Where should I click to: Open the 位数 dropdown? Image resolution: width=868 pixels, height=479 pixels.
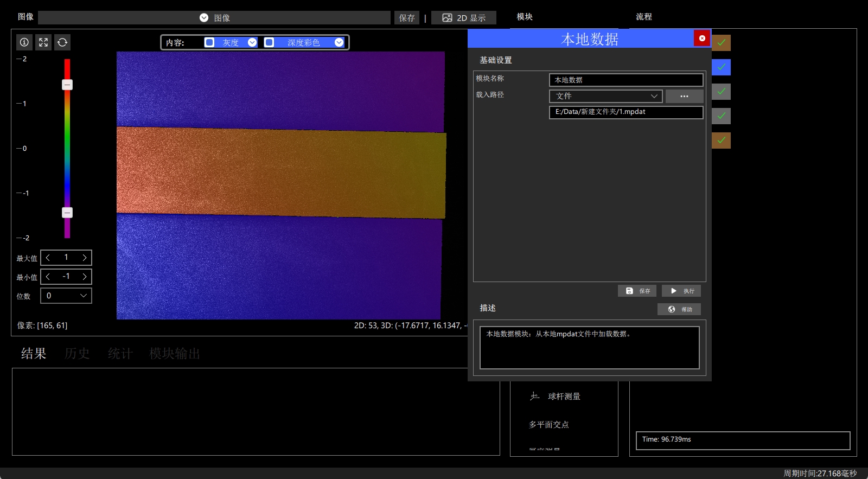66,296
